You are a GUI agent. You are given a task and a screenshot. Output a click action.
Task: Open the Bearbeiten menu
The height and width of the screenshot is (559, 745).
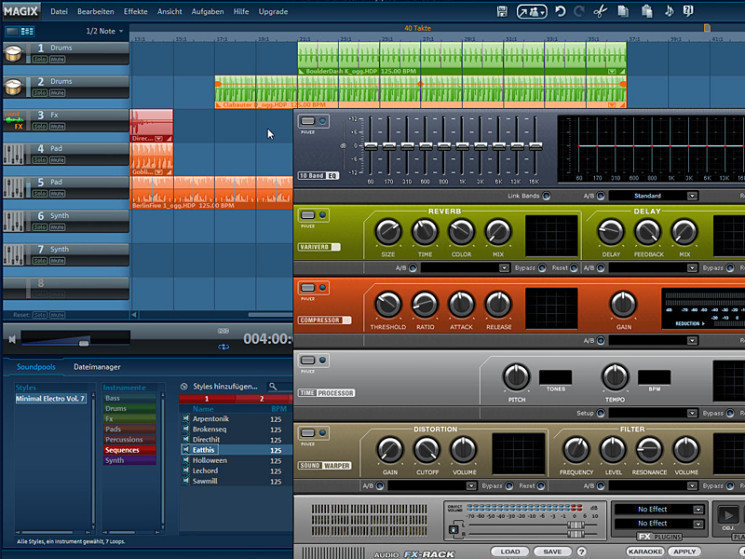[96, 11]
